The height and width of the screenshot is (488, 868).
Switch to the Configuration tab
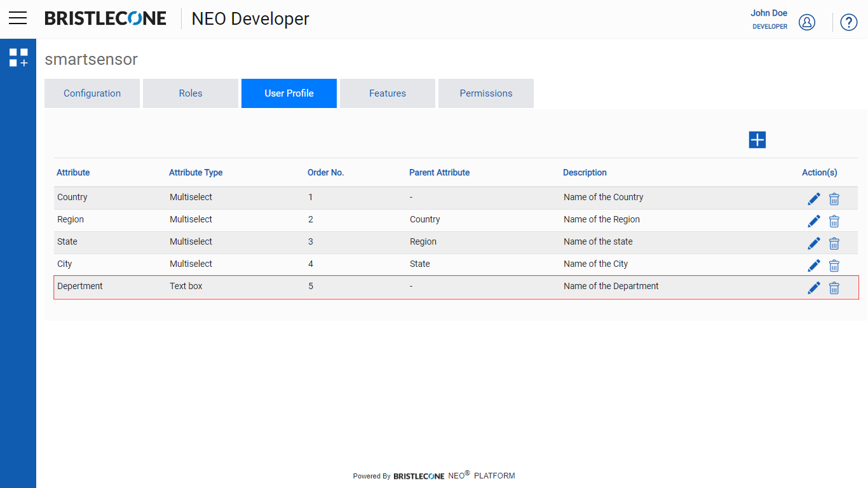92,93
